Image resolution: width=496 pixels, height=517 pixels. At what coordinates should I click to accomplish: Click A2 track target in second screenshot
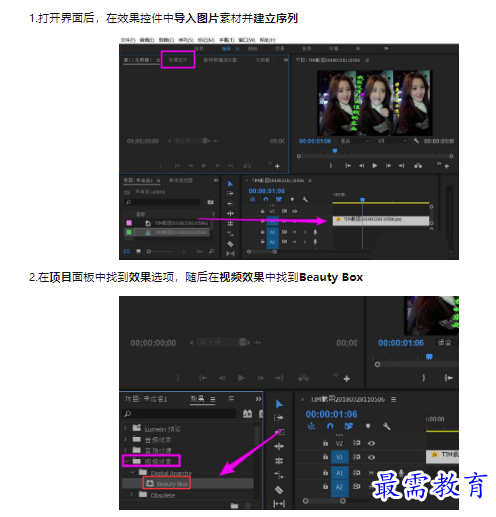[339, 487]
